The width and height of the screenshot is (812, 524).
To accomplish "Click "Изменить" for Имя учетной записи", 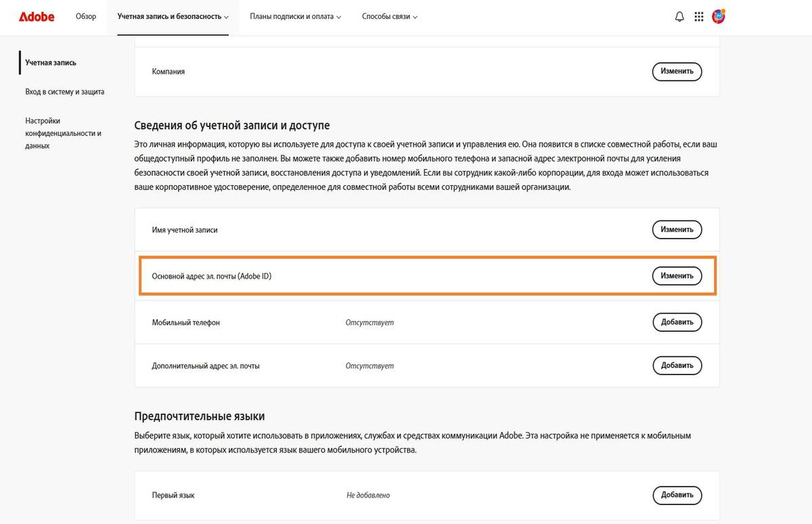I will point(677,230).
